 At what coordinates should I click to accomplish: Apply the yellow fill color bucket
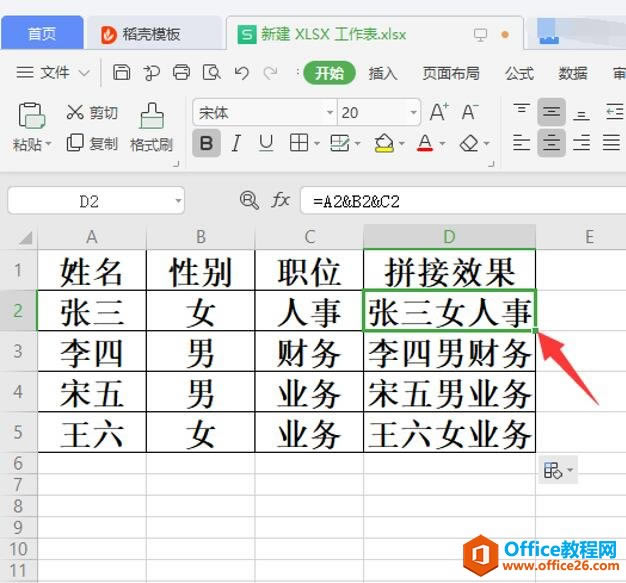384,143
